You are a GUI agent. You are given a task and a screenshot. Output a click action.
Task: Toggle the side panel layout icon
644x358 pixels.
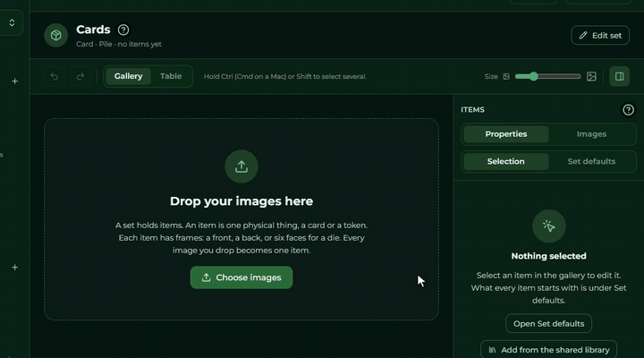pyautogui.click(x=619, y=76)
